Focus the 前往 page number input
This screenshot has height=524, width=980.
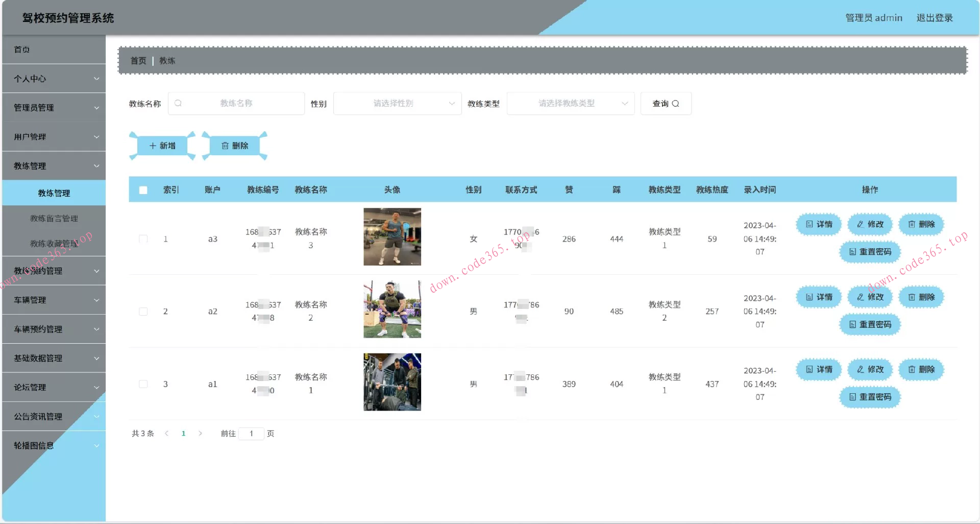click(251, 434)
